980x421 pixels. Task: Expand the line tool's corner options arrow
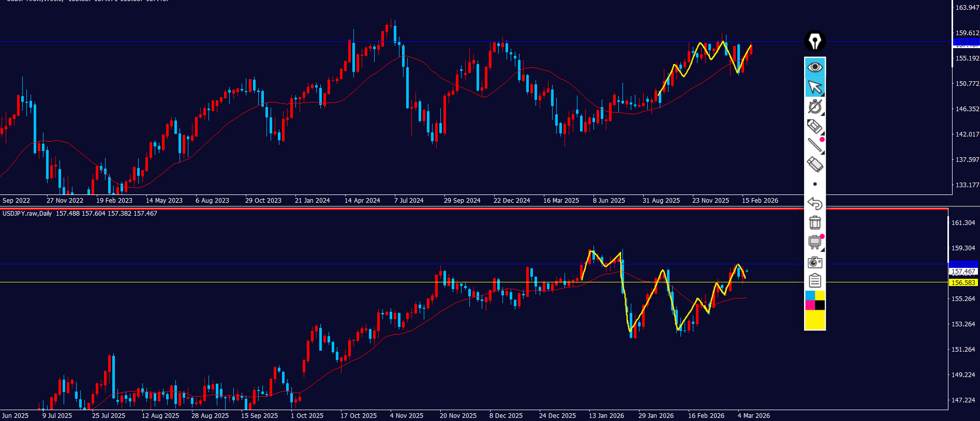(823, 153)
